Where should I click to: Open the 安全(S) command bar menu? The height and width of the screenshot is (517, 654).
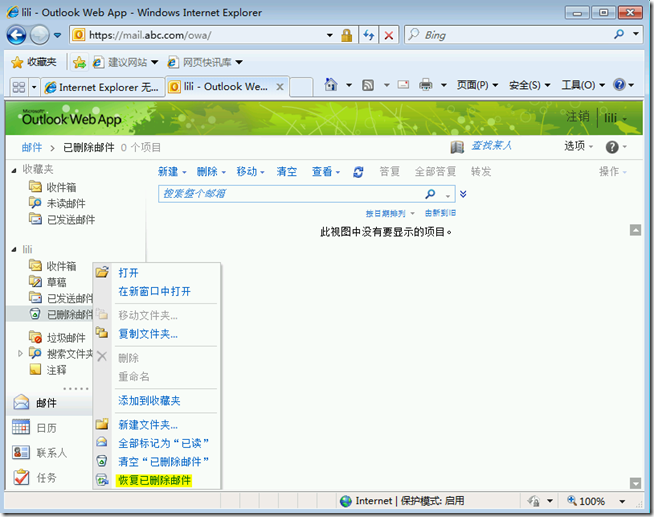529,85
